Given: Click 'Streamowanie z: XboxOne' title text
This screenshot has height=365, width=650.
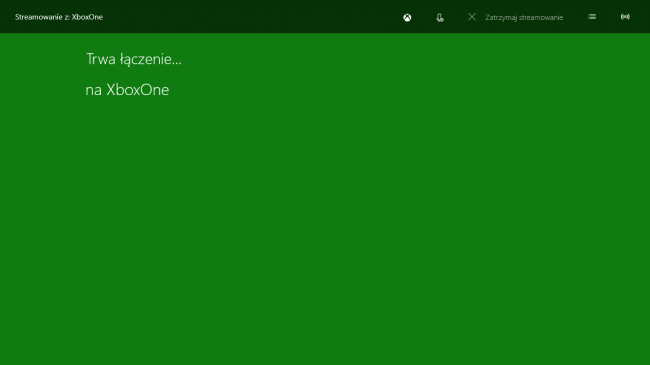Looking at the screenshot, I should pyautogui.click(x=59, y=17).
